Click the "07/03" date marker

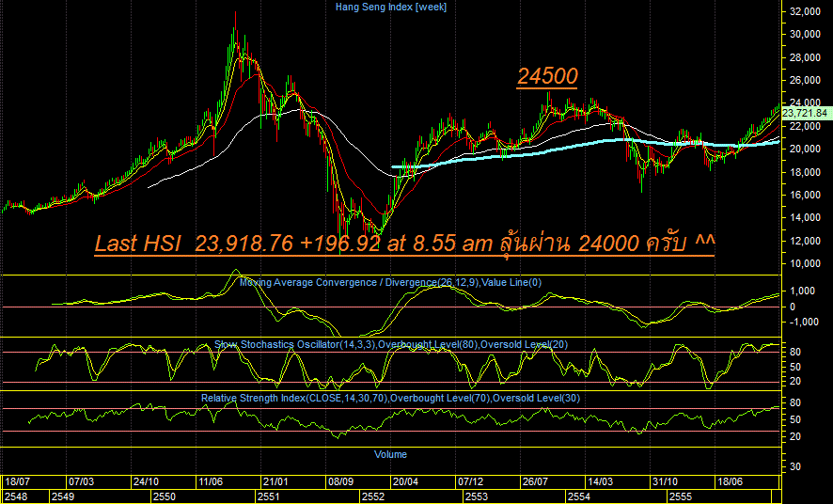coord(81,481)
